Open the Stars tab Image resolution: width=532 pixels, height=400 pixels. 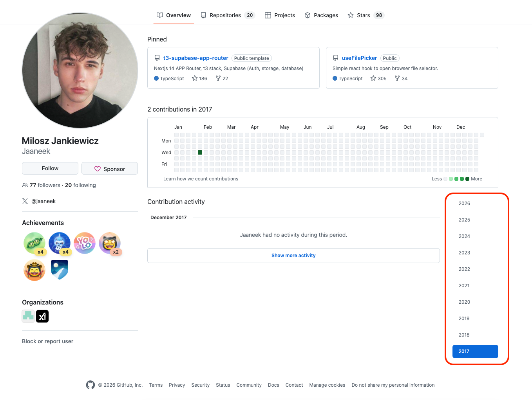366,15
